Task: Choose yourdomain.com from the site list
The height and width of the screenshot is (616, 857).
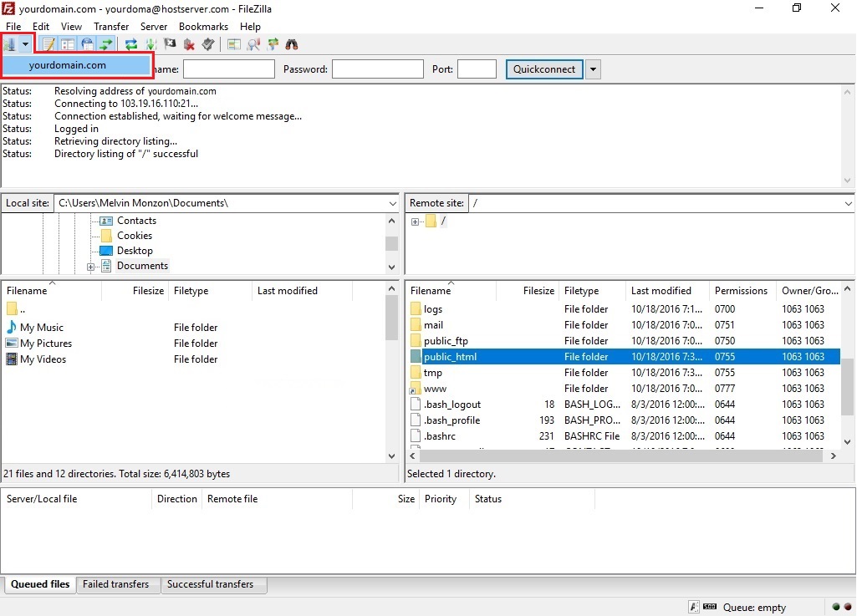Action: (x=76, y=65)
